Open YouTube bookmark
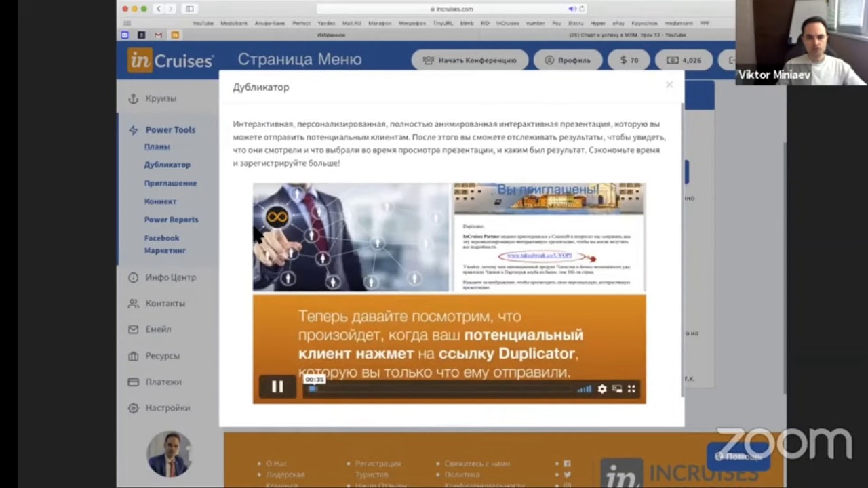868x488 pixels. [203, 23]
